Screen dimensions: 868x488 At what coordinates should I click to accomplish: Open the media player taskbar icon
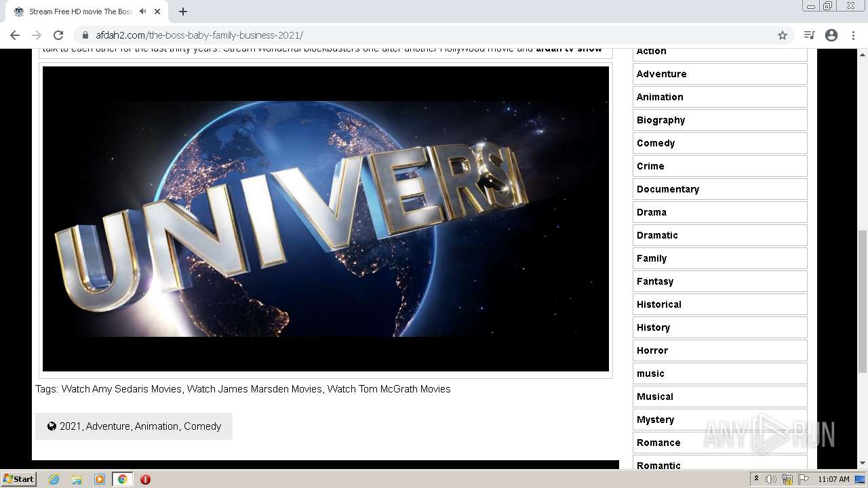[100, 479]
